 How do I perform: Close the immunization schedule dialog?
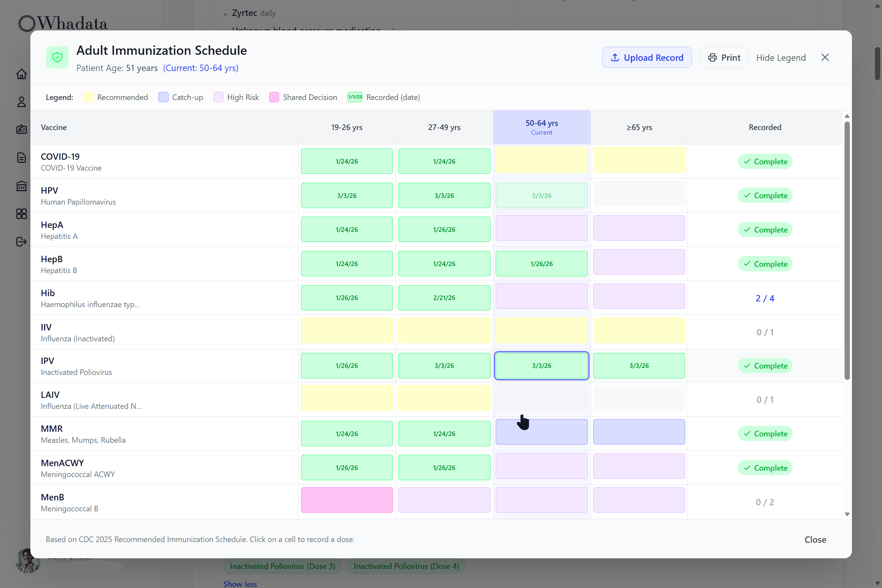(x=825, y=57)
